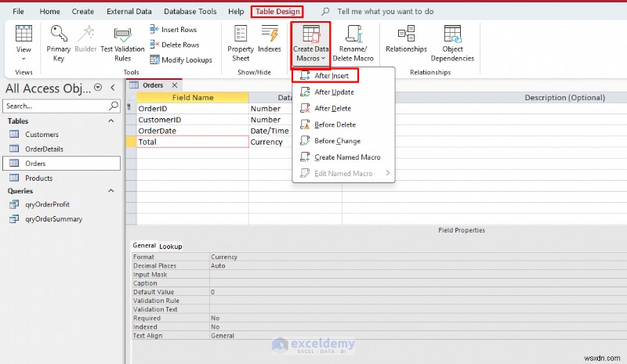Image resolution: width=627 pixels, height=364 pixels.
Task: Switch to External Data tab
Action: [129, 12]
